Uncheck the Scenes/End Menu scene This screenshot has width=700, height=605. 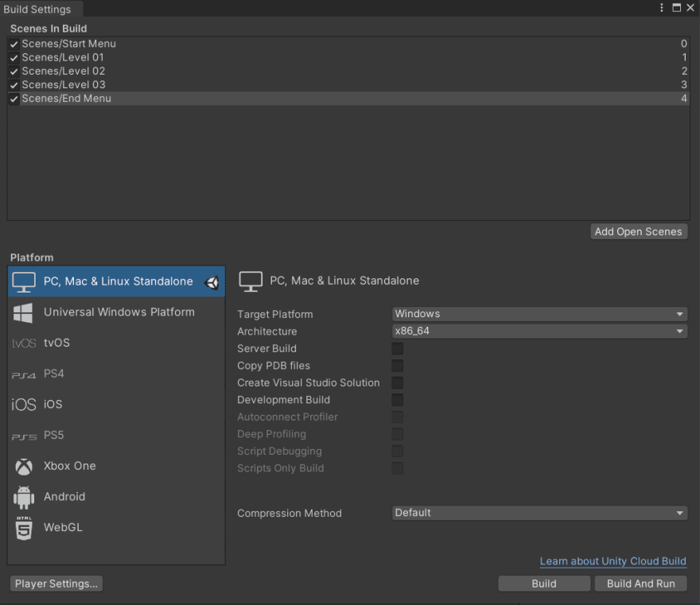point(14,99)
